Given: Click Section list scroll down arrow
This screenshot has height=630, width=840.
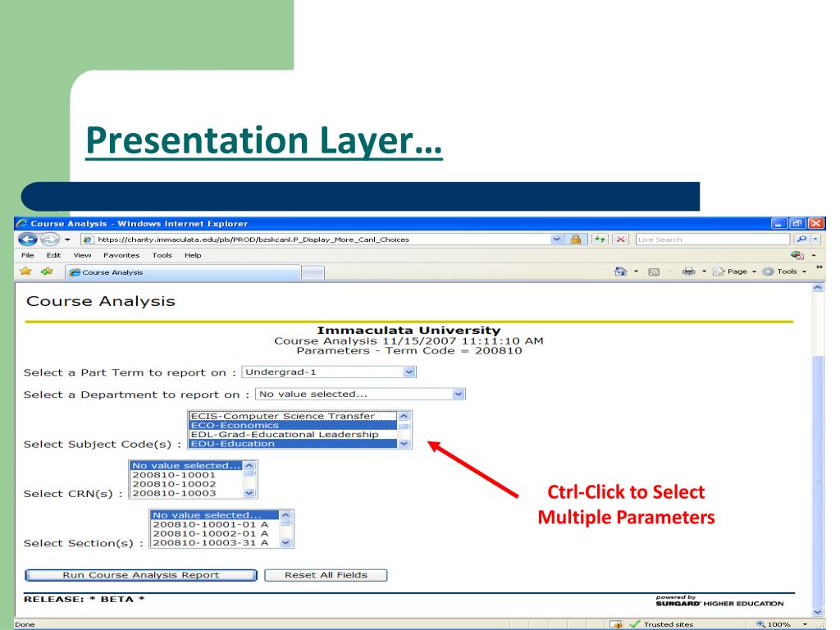Looking at the screenshot, I should coord(285,543).
